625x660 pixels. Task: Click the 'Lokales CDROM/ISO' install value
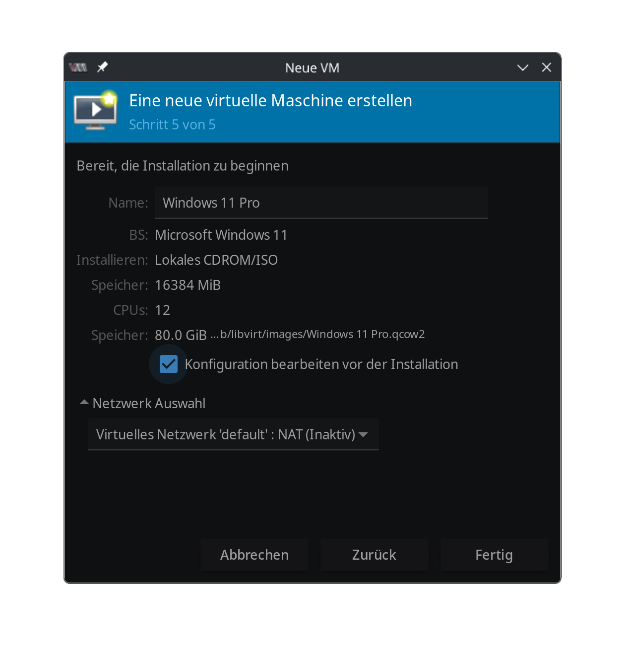[x=216, y=260]
